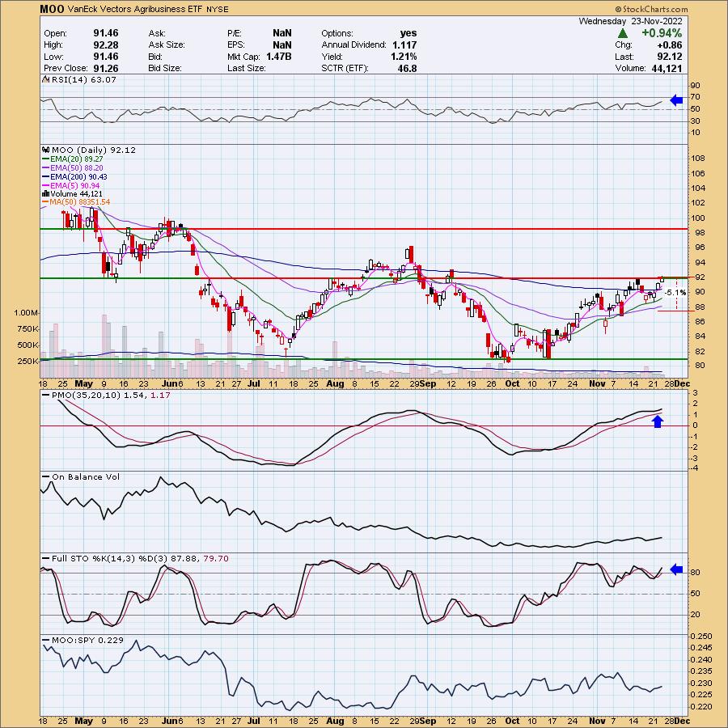The height and width of the screenshot is (728, 728).
Task: Click the EMA(200) 90.43 legend entry
Action: [x=74, y=176]
